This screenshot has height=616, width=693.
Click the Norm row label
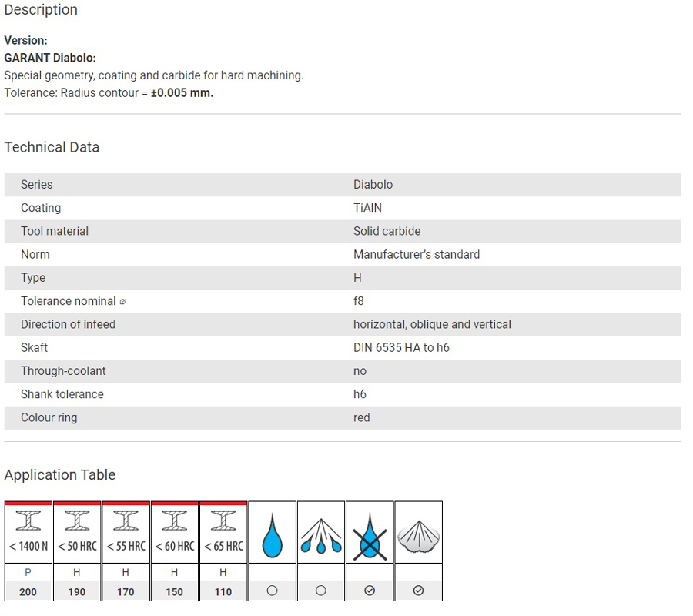click(35, 255)
